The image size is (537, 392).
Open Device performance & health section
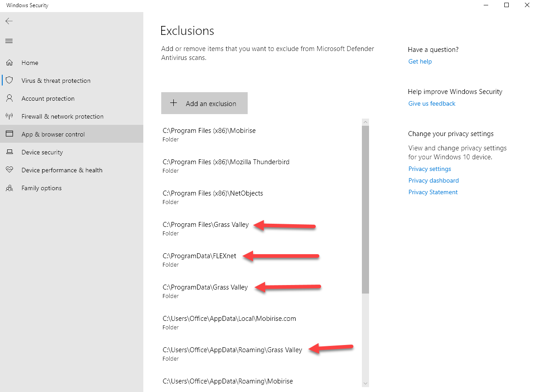pos(72,170)
